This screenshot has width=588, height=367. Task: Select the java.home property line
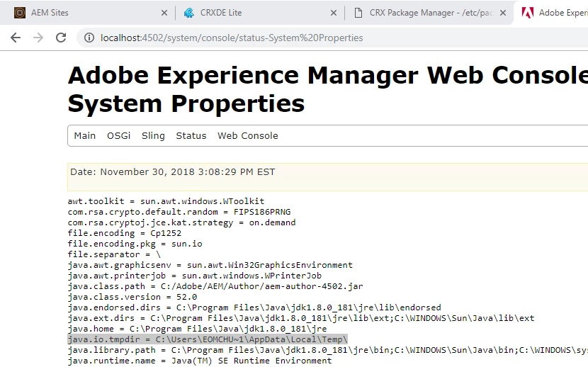coord(197,329)
